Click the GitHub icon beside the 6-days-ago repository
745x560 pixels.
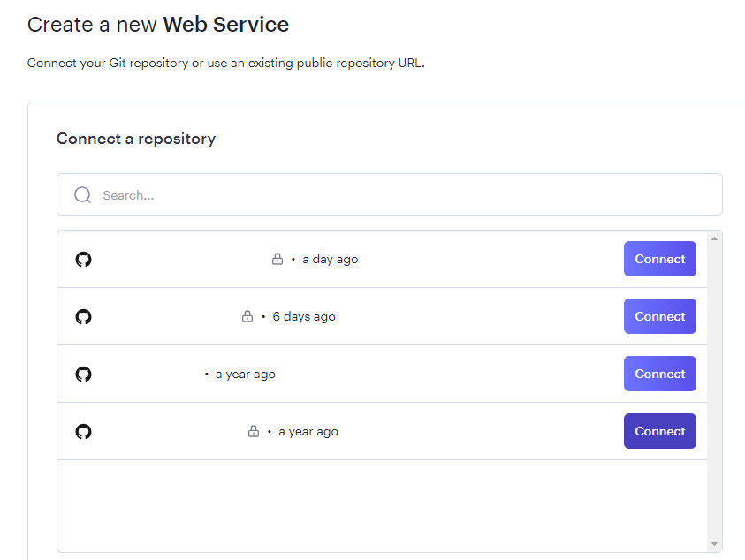(x=83, y=316)
